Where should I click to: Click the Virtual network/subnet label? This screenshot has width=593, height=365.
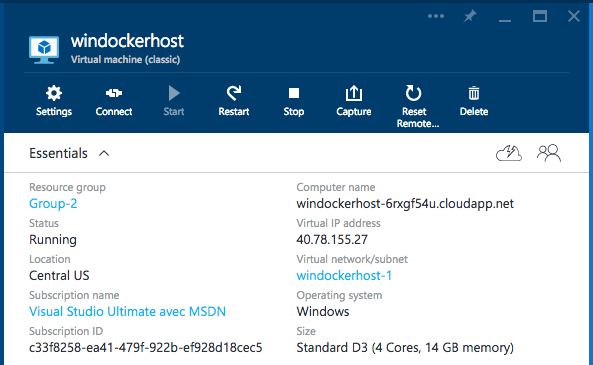pyautogui.click(x=352, y=259)
